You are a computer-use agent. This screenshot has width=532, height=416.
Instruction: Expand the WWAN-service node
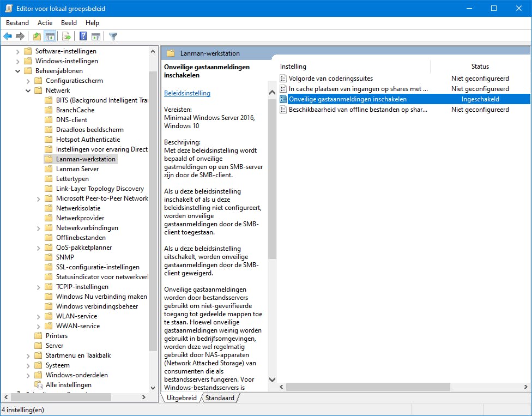coord(38,327)
